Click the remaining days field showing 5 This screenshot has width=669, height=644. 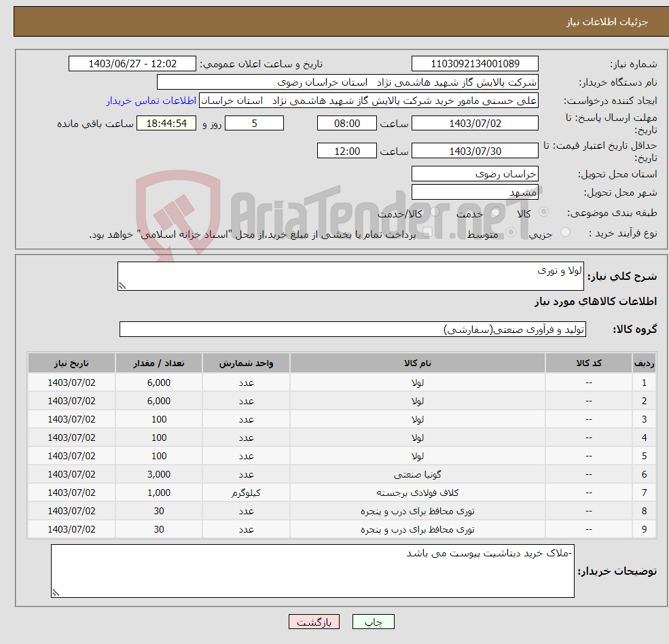pos(254,124)
